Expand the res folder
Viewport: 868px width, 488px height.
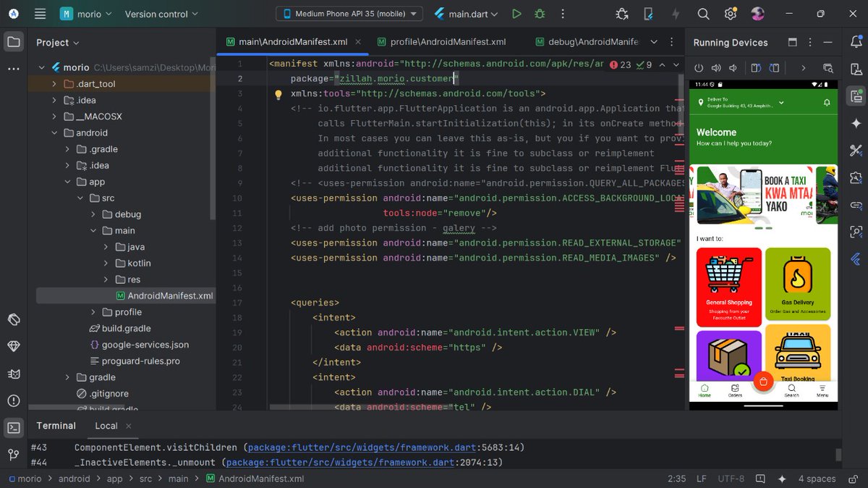click(106, 279)
